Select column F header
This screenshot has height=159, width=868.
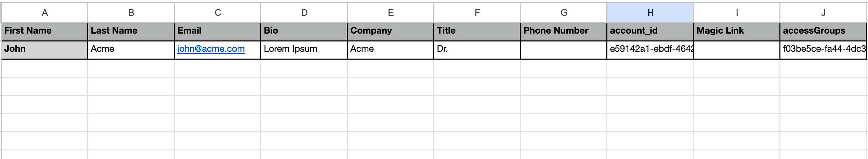point(477,13)
